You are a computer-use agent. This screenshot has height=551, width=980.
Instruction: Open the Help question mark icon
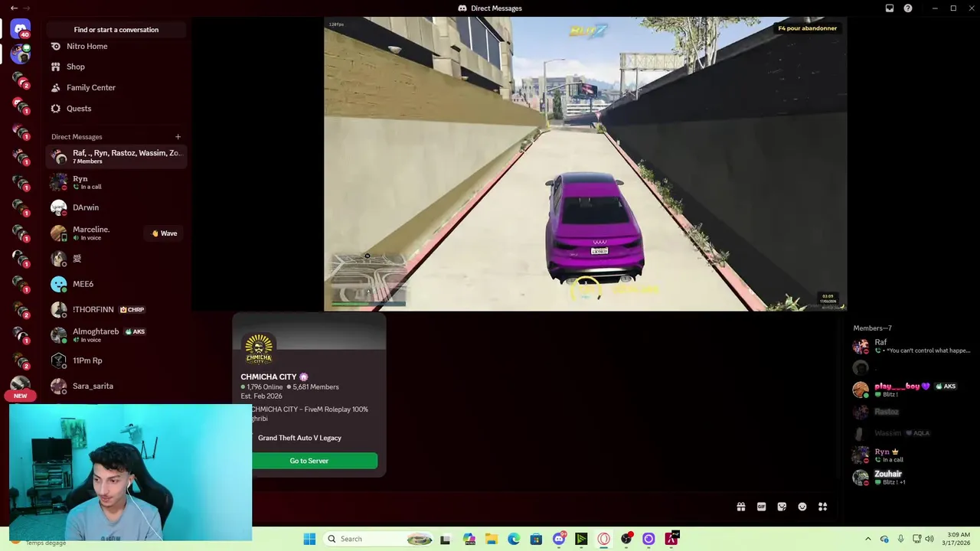tap(908, 8)
